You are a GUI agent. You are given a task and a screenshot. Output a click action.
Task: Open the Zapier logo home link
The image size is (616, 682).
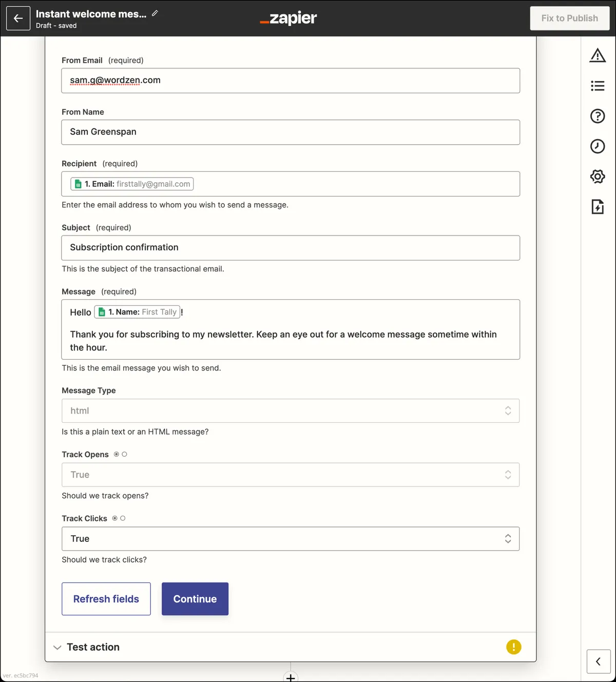click(x=288, y=18)
